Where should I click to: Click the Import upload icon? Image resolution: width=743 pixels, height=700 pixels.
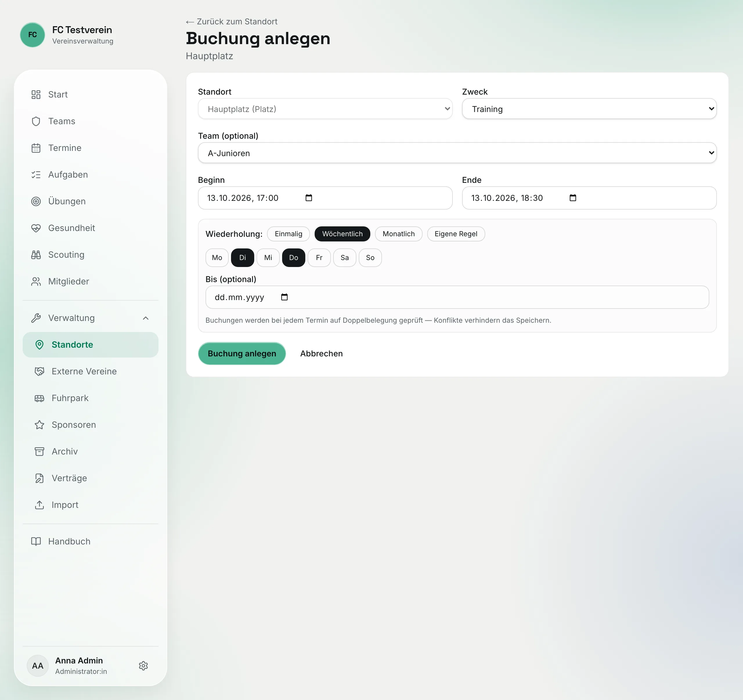pyautogui.click(x=39, y=505)
